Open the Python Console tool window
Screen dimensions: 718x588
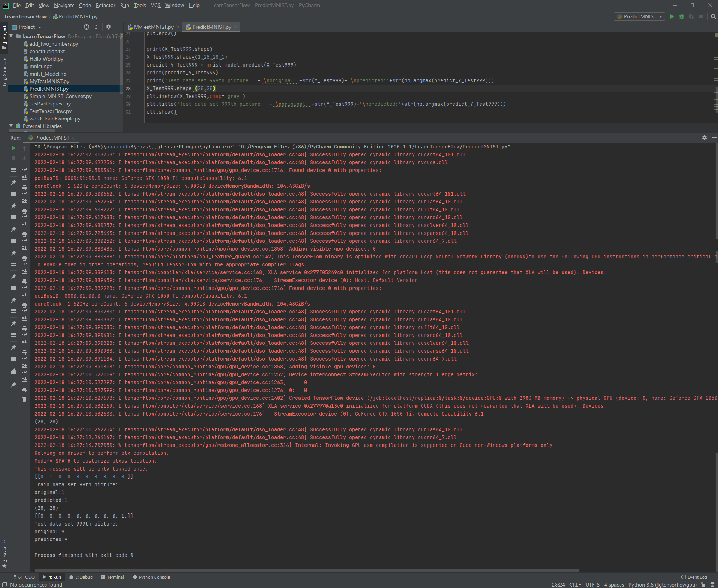[151, 577]
